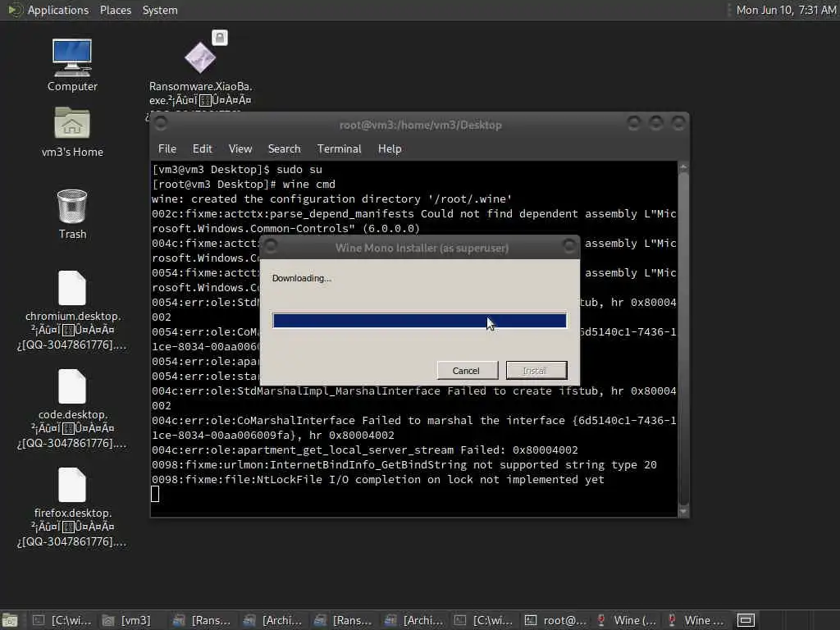The width and height of the screenshot is (840, 630).
Task: Click the terminal vertical scrollbar
Action: pyautogui.click(x=683, y=337)
